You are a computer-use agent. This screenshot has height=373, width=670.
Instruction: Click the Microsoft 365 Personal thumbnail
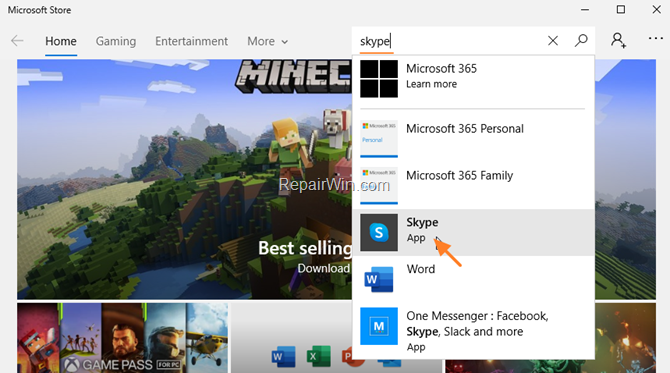click(x=379, y=138)
